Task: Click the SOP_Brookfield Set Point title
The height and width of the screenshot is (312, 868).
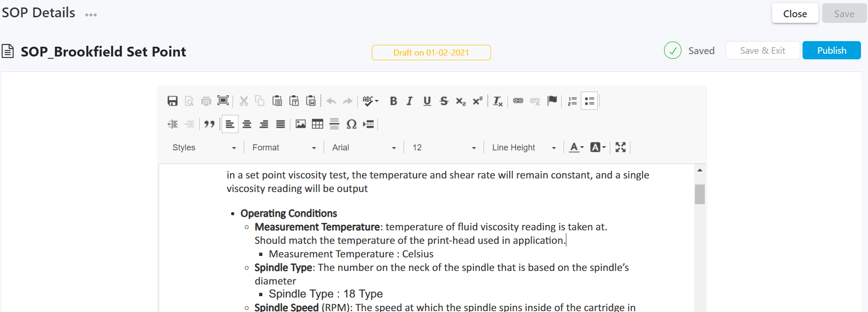Action: [x=103, y=51]
